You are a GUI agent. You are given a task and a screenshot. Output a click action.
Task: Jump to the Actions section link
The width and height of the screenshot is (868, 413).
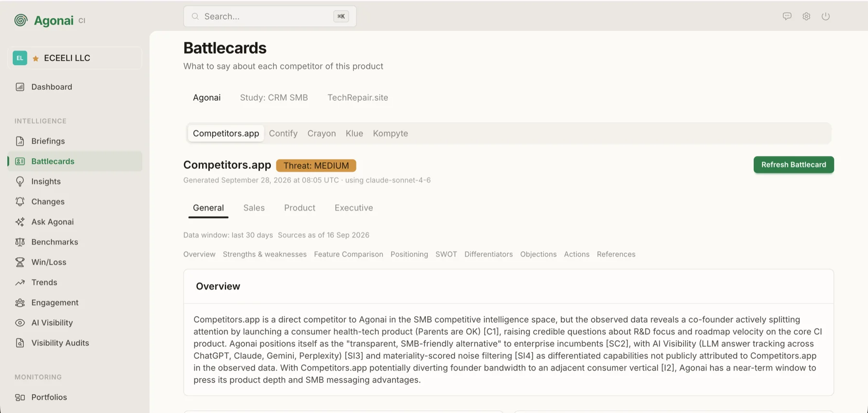tap(577, 254)
